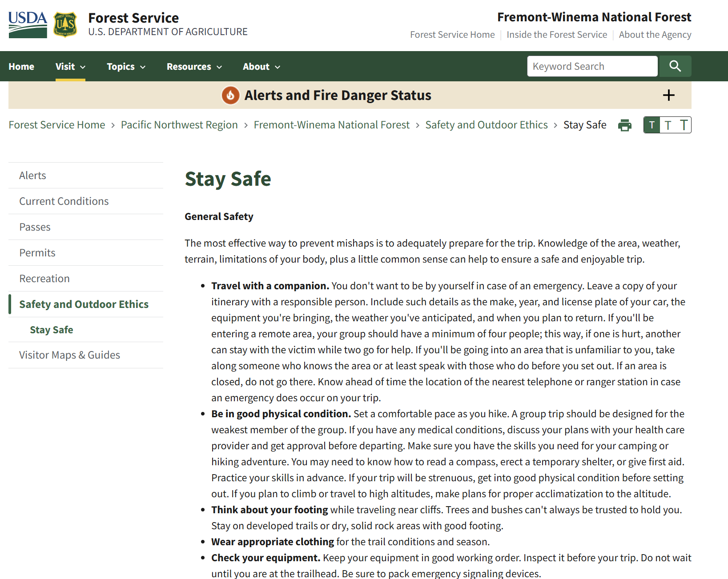Expand alerts with the plus icon

point(668,95)
